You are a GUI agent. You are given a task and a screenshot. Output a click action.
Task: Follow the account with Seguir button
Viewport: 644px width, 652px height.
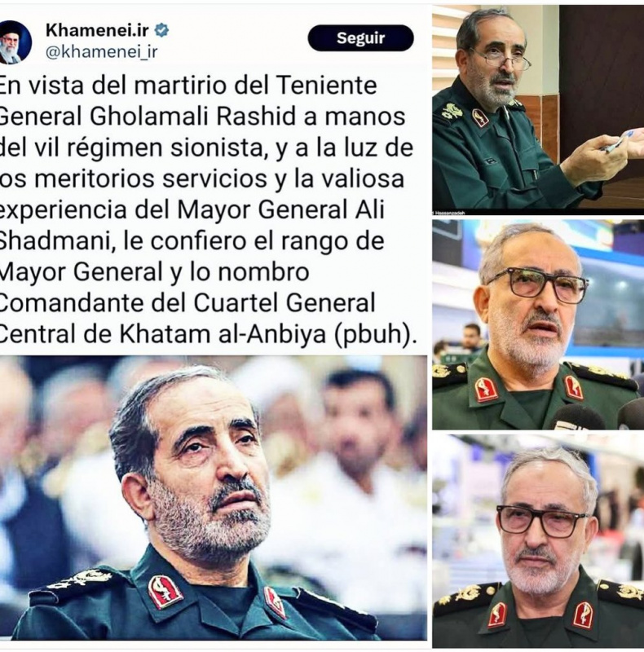click(x=360, y=37)
